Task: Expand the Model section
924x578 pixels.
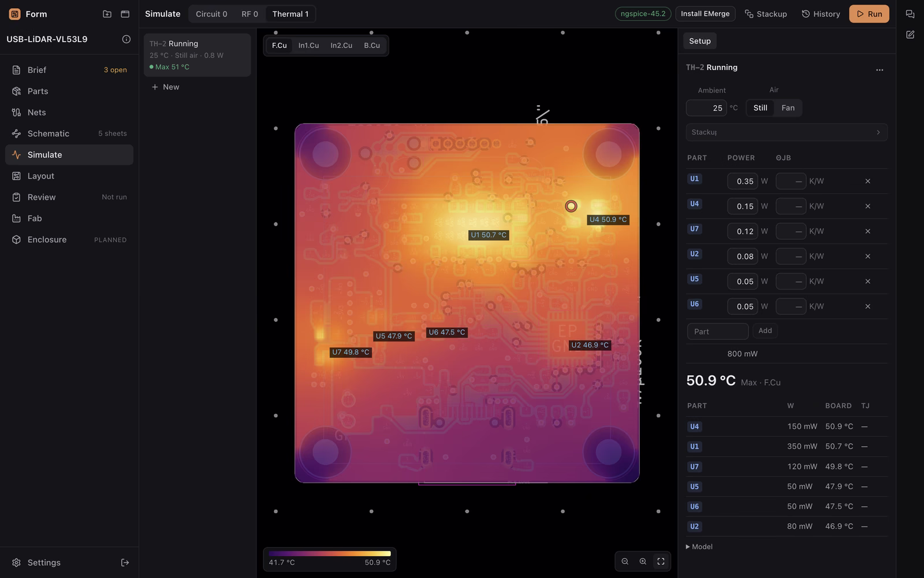Action: click(x=699, y=547)
